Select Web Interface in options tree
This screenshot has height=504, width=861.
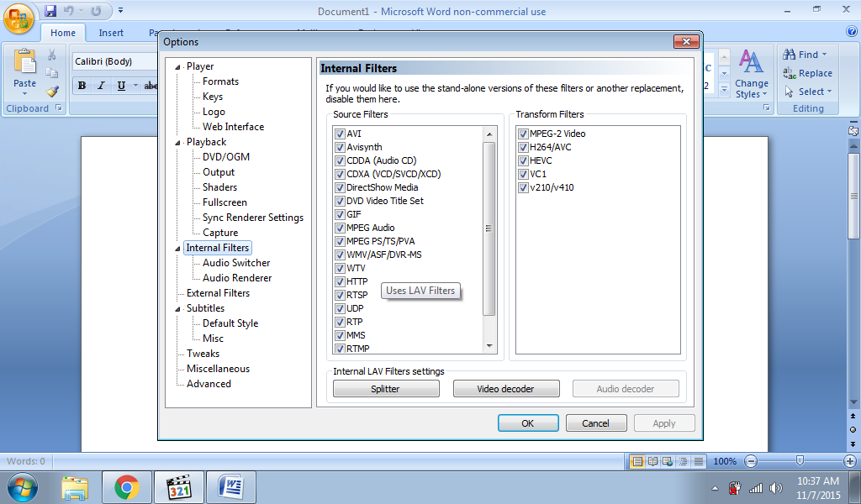point(234,127)
